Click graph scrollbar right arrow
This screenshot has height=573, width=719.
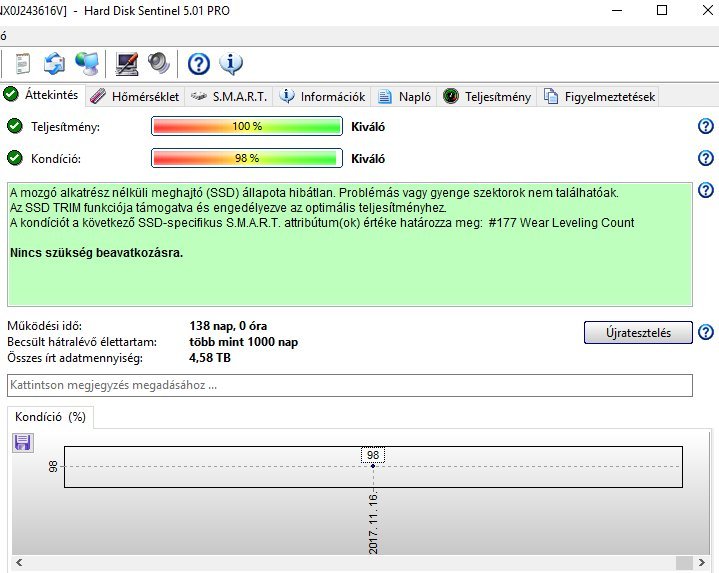click(x=702, y=562)
